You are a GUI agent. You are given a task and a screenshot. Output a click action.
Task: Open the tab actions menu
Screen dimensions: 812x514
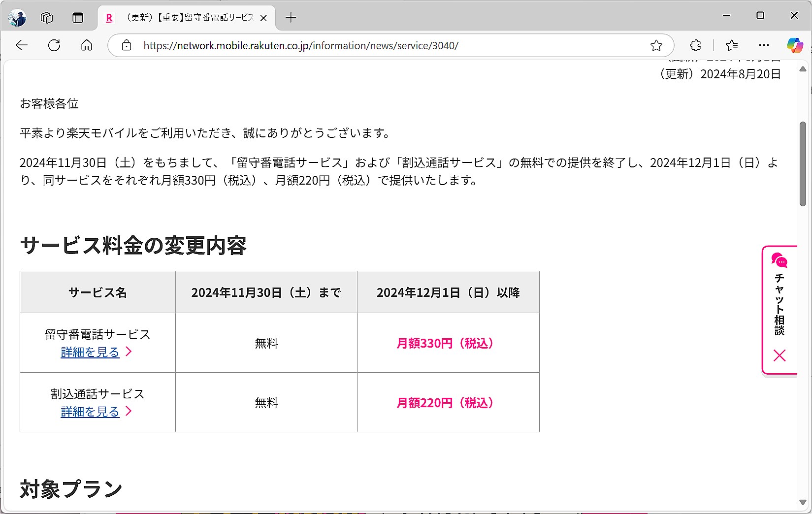point(78,17)
